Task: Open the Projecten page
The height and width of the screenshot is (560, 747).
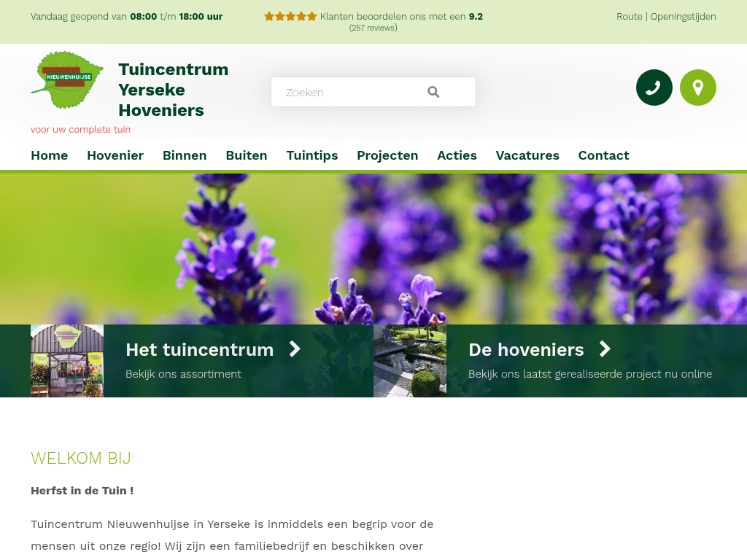Action: (x=387, y=156)
